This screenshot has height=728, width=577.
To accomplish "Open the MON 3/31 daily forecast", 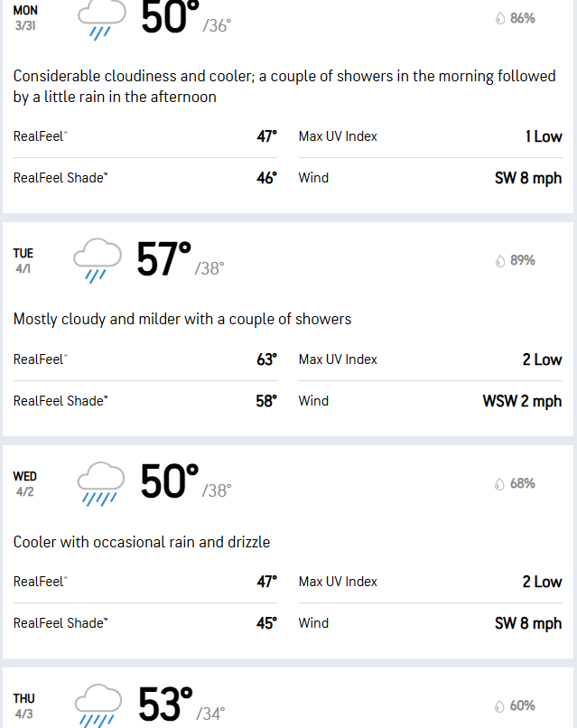I will pyautogui.click(x=288, y=107).
